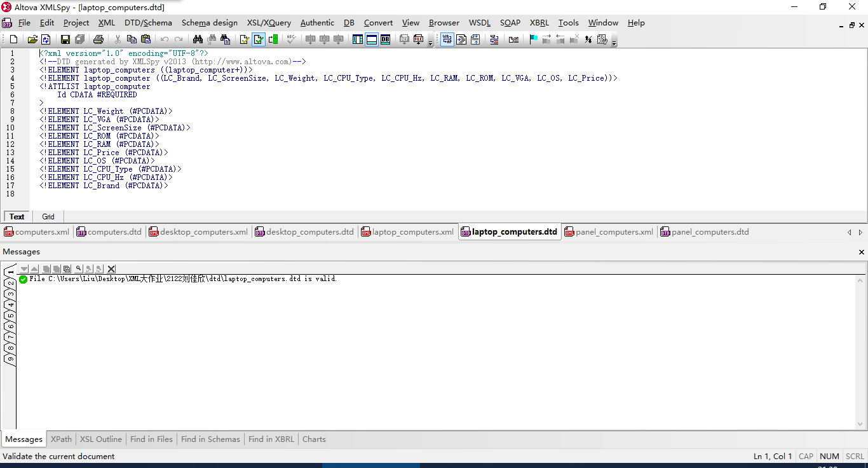Clear messages with the X icon
The image size is (868, 468).
point(111,269)
